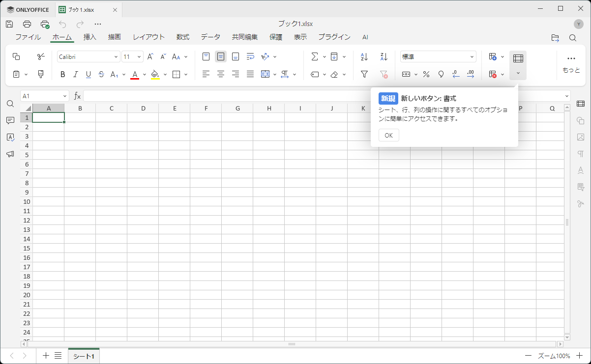
Task: Open the number format 標準 dropdown
Action: (x=472, y=57)
